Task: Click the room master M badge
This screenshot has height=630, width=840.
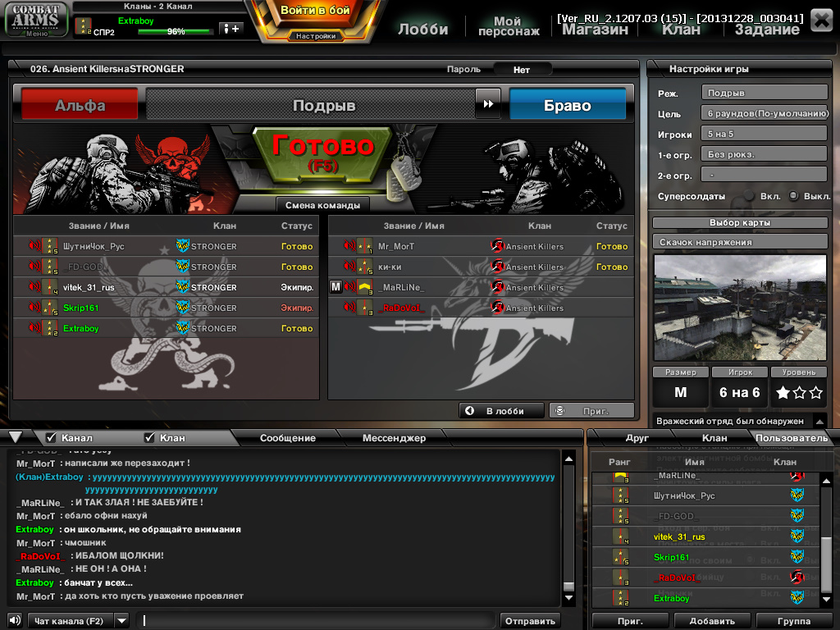Action: tap(336, 286)
